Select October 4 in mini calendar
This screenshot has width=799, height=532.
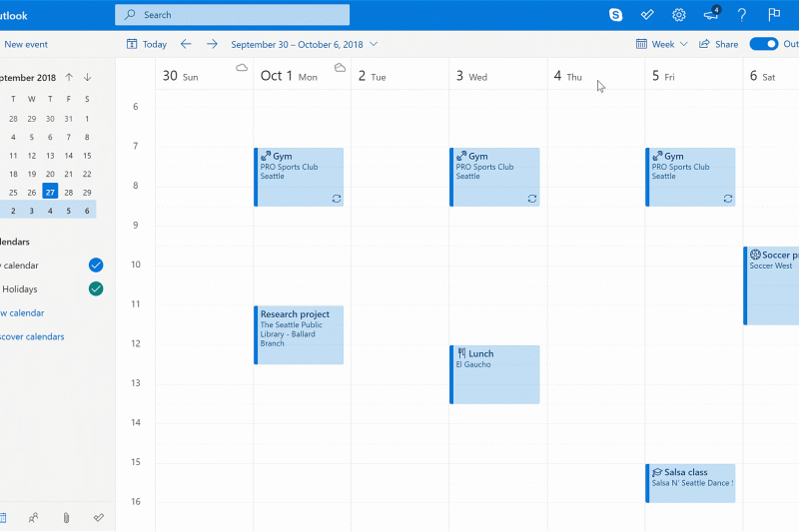(x=50, y=211)
